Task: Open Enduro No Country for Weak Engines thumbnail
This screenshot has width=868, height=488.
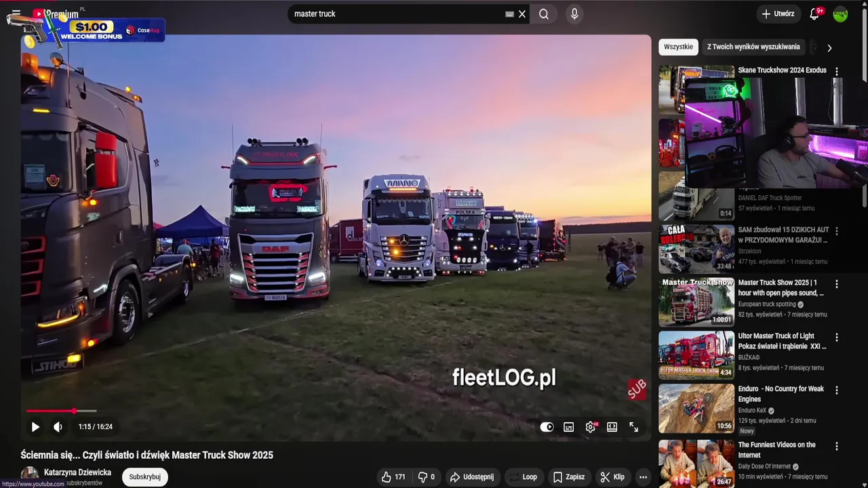Action: 696,409
